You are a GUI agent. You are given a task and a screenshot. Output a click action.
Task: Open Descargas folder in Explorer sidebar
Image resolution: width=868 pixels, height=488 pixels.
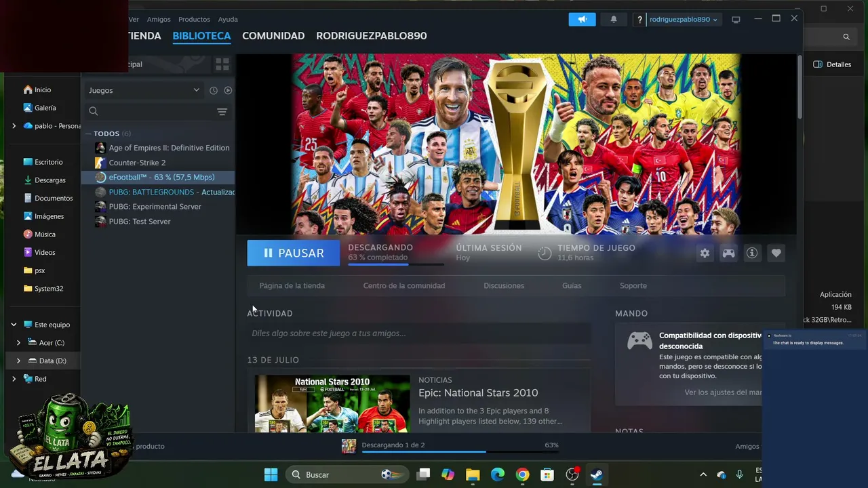45,180
